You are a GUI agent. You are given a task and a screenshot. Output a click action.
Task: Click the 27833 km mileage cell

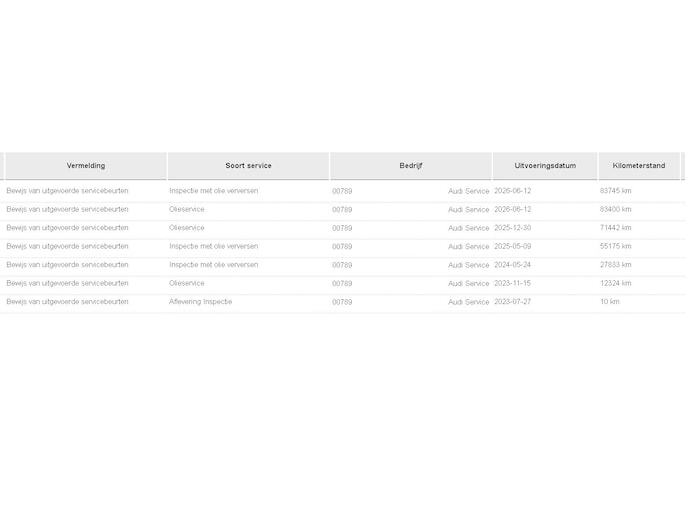[x=616, y=265]
